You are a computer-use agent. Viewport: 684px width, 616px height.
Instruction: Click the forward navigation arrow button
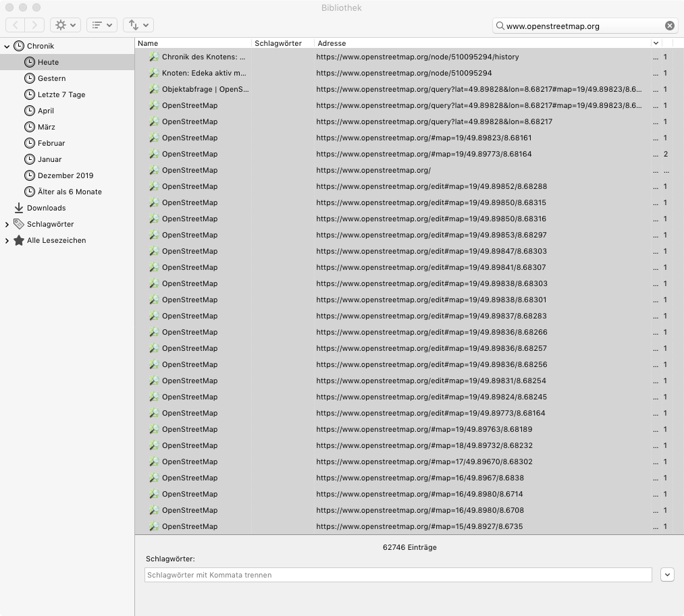[34, 25]
